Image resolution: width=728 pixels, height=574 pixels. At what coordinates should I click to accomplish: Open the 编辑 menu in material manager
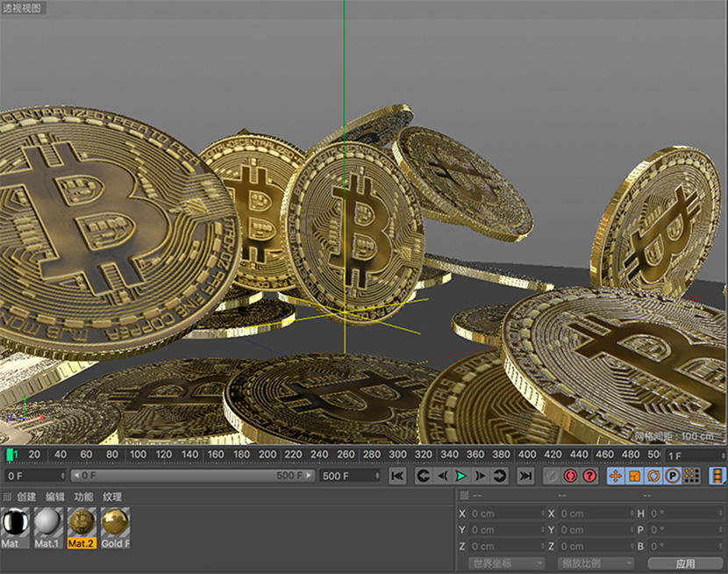tap(54, 497)
